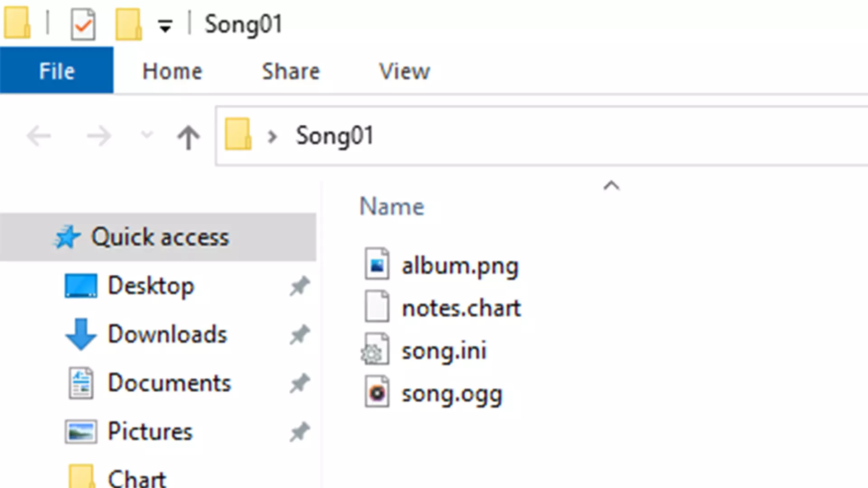Click the pin icon beside Documents
This screenshot has height=488, width=868.
click(300, 383)
